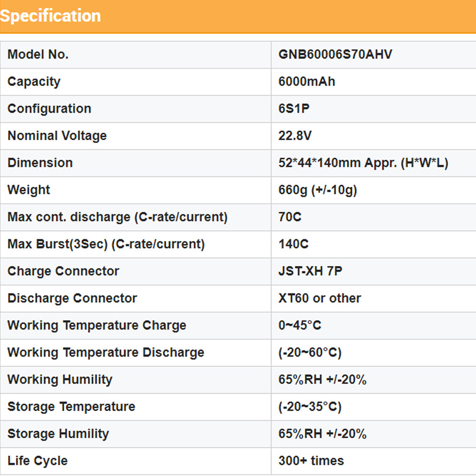Click the 22.8V voltage value
This screenshot has height=476, width=476.
[x=295, y=136]
